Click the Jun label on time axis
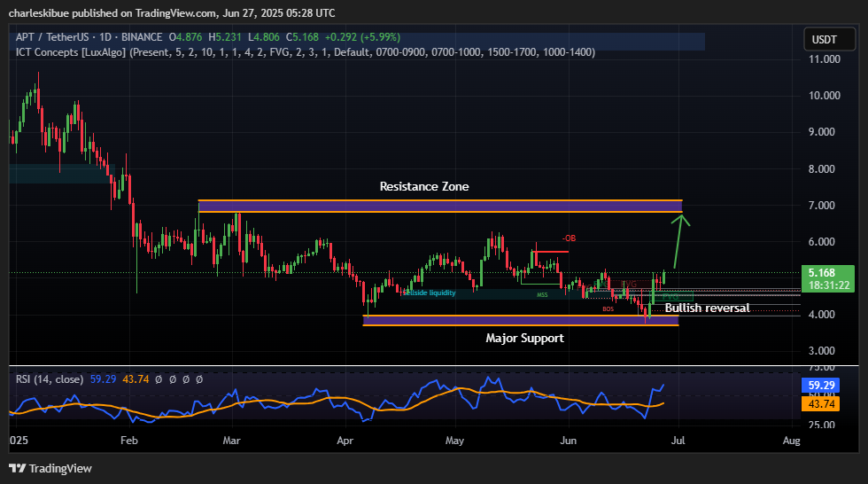Image resolution: width=868 pixels, height=484 pixels. pos(568,441)
